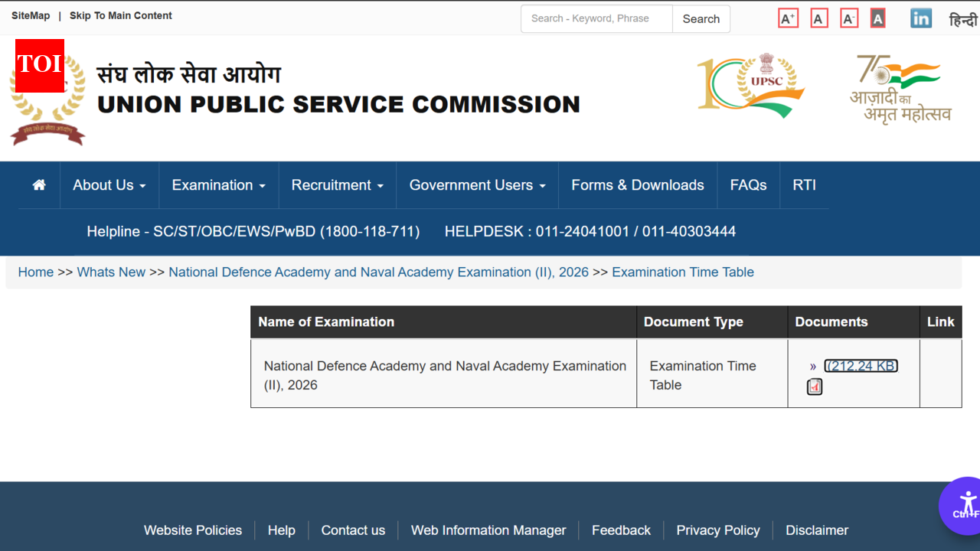
Task: Click the UPSC centenary logo
Action: [750, 84]
